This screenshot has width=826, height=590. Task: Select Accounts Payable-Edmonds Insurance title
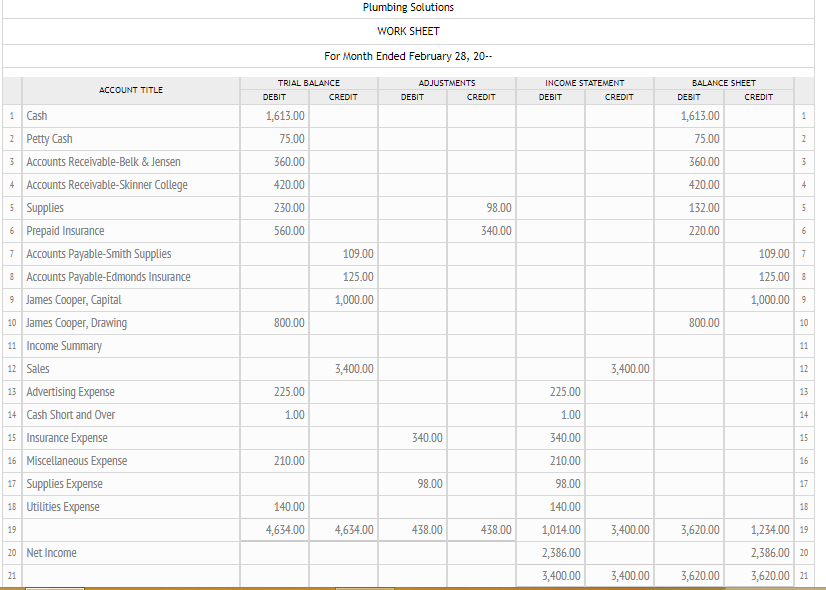[131, 277]
